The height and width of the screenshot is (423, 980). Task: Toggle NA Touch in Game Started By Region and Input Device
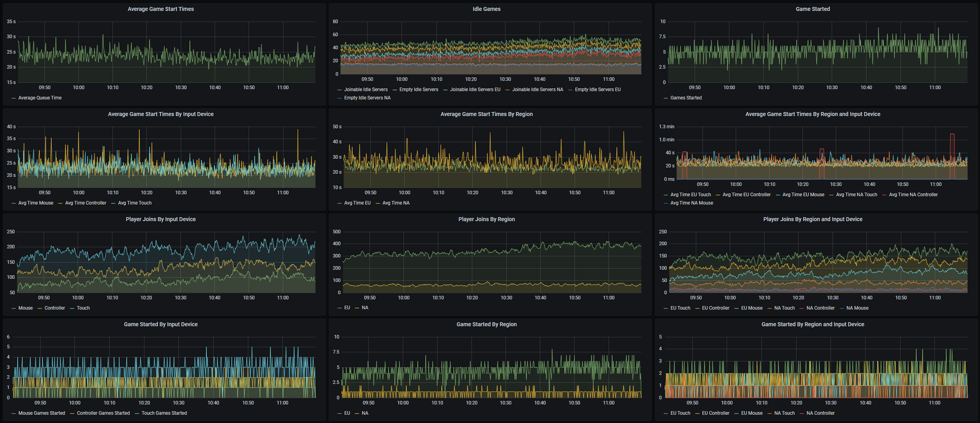[784, 413]
